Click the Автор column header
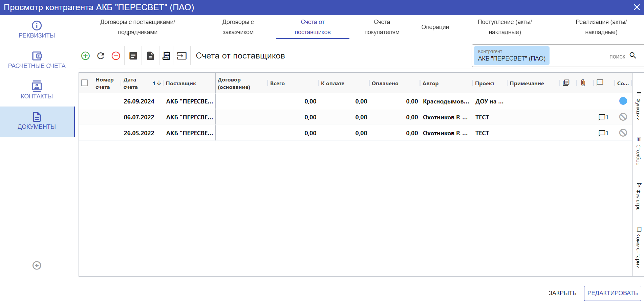Image resolution: width=644 pixels, height=306 pixels. (x=430, y=83)
